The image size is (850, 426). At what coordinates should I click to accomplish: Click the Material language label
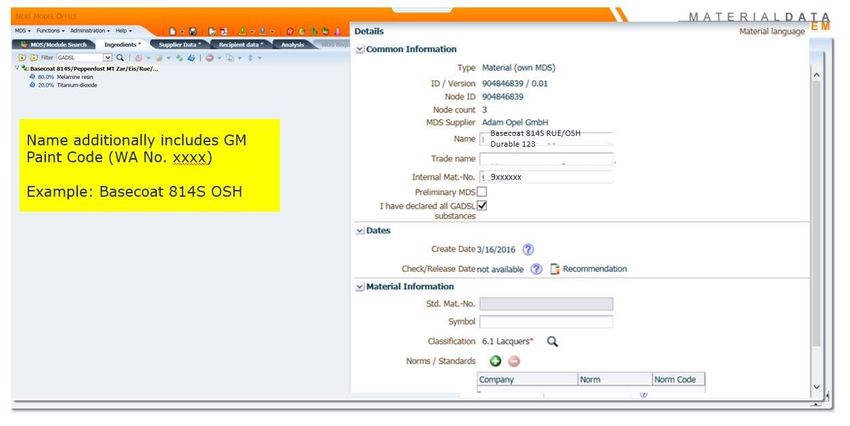pos(772,31)
